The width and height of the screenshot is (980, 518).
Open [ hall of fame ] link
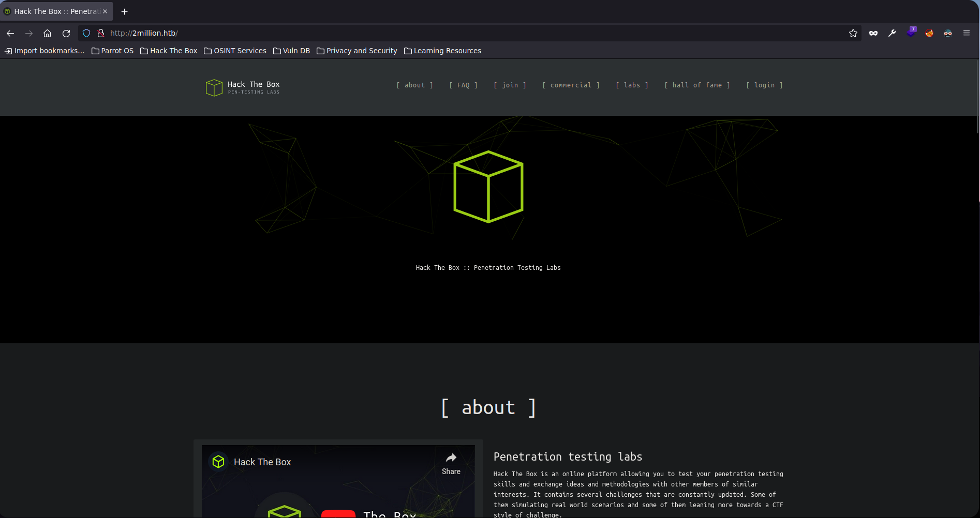coord(697,85)
